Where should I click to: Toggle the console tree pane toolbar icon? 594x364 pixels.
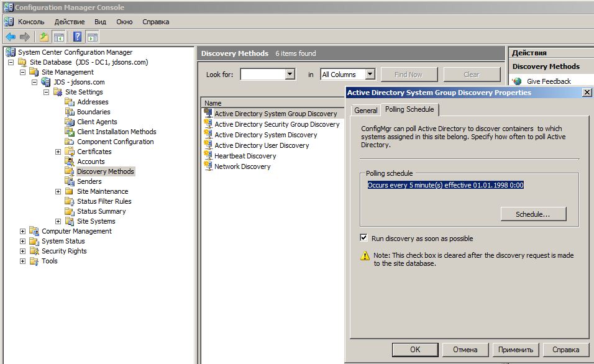tap(59, 37)
